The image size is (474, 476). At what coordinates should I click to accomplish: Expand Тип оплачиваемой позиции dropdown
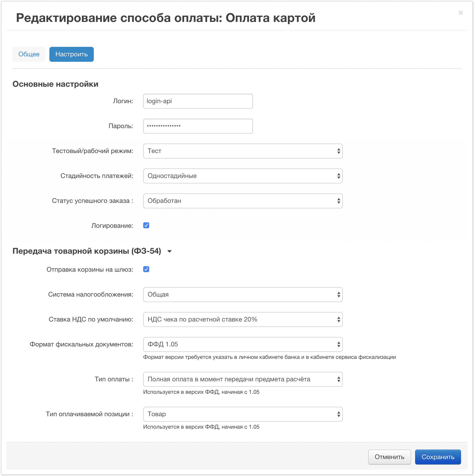coord(243,414)
